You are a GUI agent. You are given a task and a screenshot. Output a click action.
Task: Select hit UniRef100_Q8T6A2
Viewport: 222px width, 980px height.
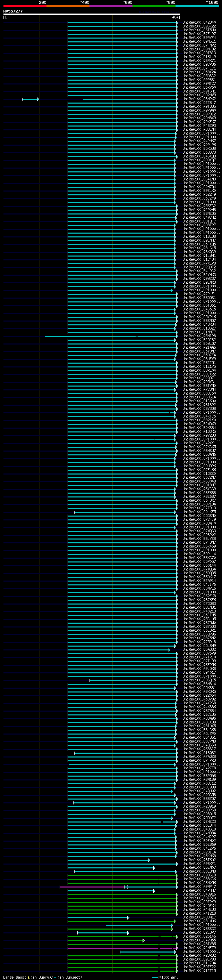pos(199,860)
